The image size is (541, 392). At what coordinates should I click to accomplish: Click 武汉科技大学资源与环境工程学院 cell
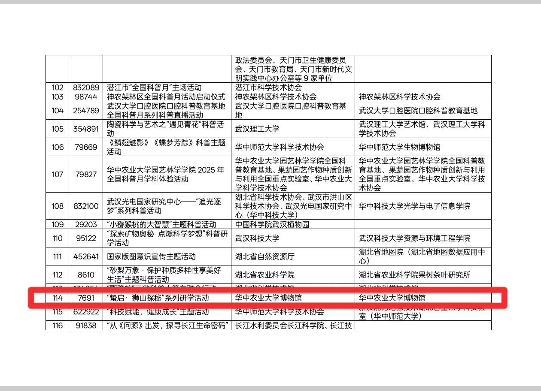point(414,238)
